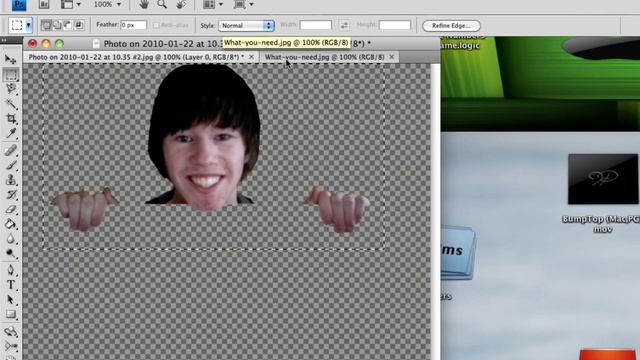Close the Photo on 2010-01-22 tab

[251, 57]
